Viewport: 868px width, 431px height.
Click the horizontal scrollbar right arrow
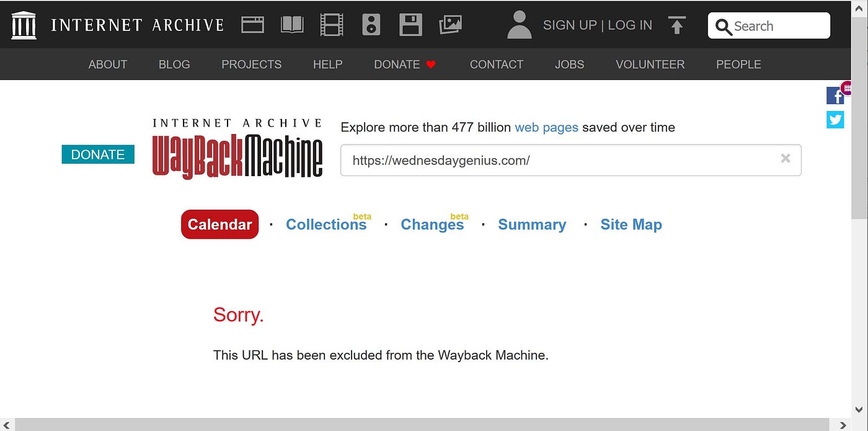843,424
